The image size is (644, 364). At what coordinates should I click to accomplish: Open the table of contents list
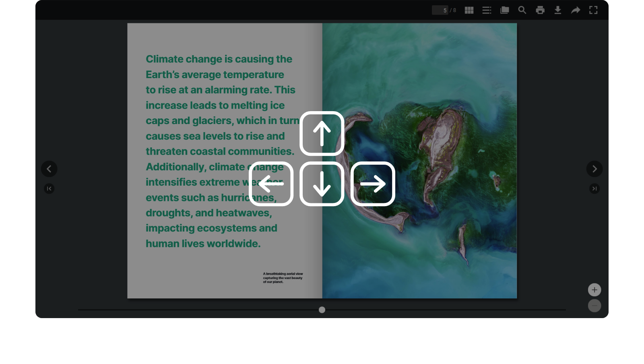coord(487,10)
